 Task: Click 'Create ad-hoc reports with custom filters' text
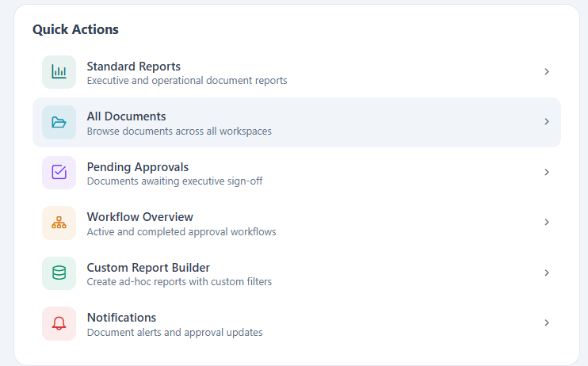coord(179,281)
